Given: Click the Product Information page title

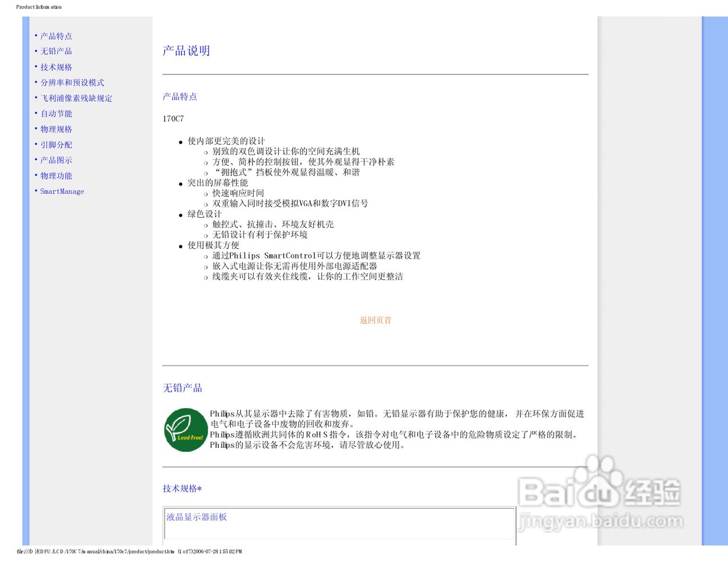Looking at the screenshot, I should pyautogui.click(x=39, y=7).
